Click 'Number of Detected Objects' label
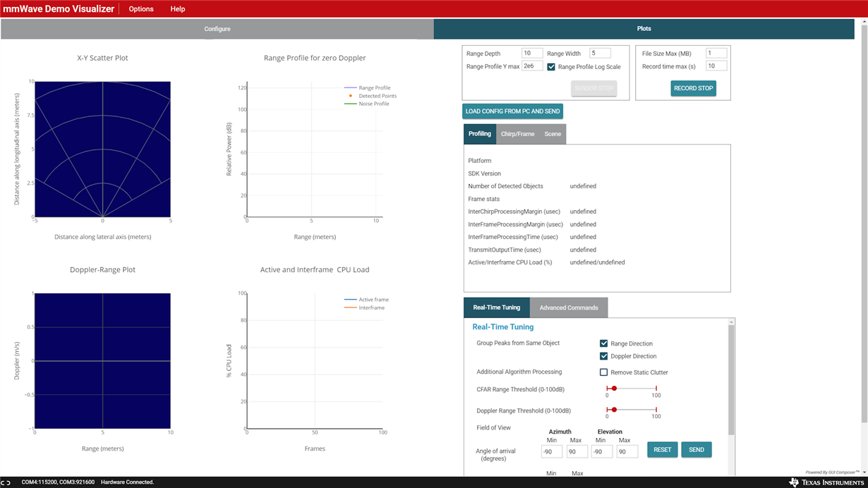Image resolution: width=868 pixels, height=488 pixels. (x=505, y=186)
